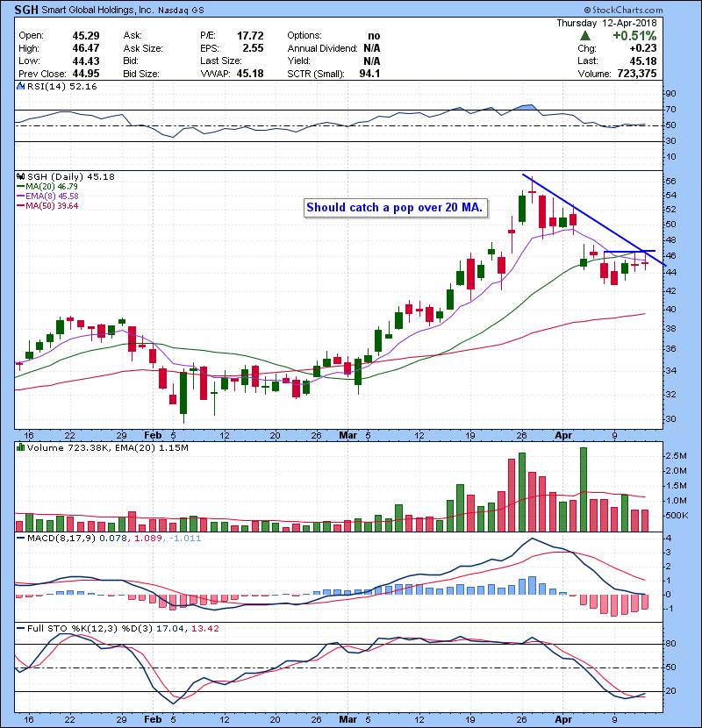Click the green up-arrow change indicator
The image size is (702, 728).
pyautogui.click(x=585, y=36)
